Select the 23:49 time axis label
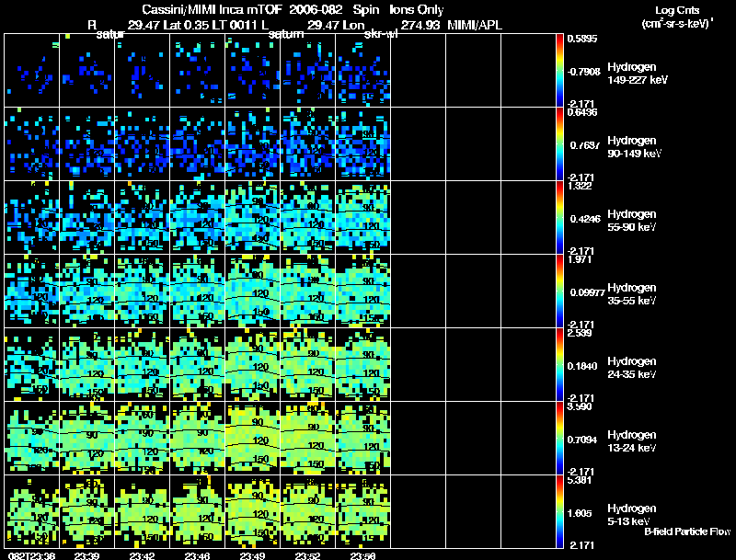This screenshot has height=560, width=736. 253,554
